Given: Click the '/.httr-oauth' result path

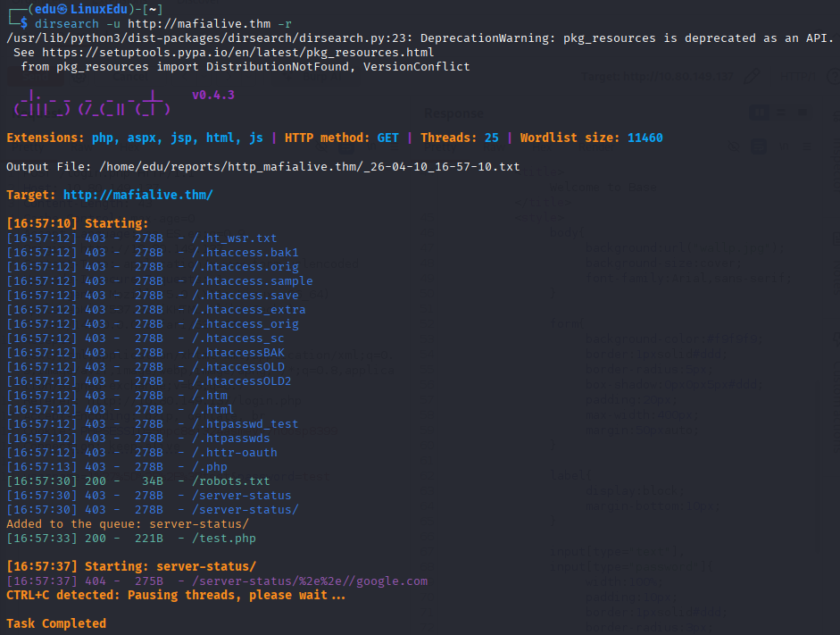Looking at the screenshot, I should coord(234,452).
